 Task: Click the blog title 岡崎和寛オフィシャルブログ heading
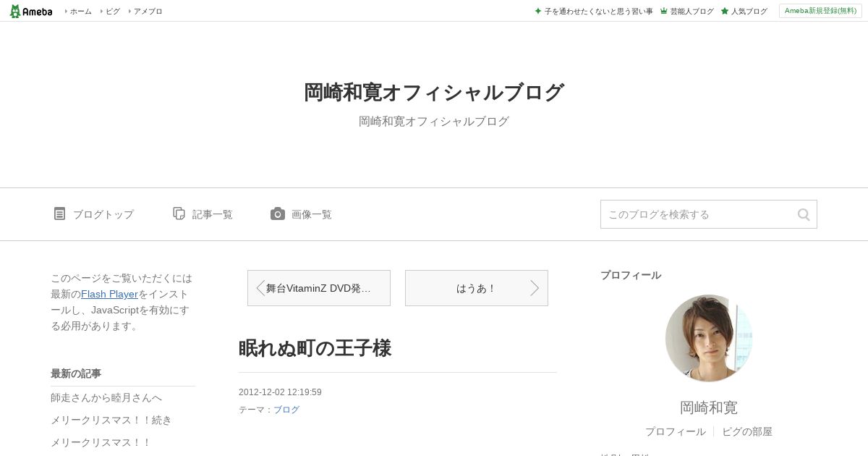(434, 93)
